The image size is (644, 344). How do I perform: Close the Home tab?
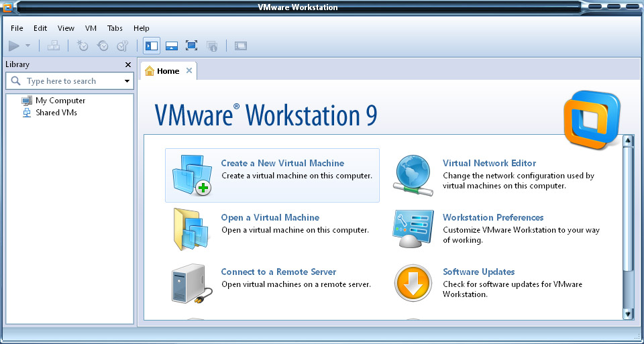189,70
